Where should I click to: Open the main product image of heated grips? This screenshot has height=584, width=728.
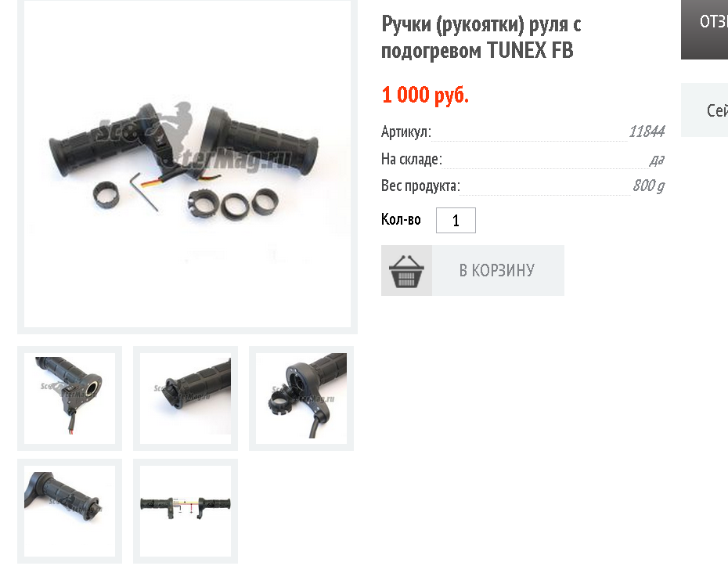click(x=188, y=164)
